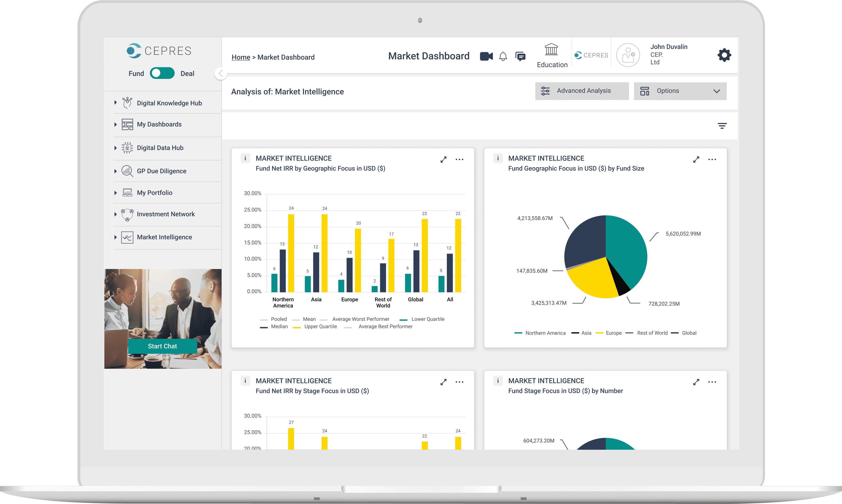The width and height of the screenshot is (842, 504).
Task: Check notifications via the bell icon
Action: pos(503,56)
